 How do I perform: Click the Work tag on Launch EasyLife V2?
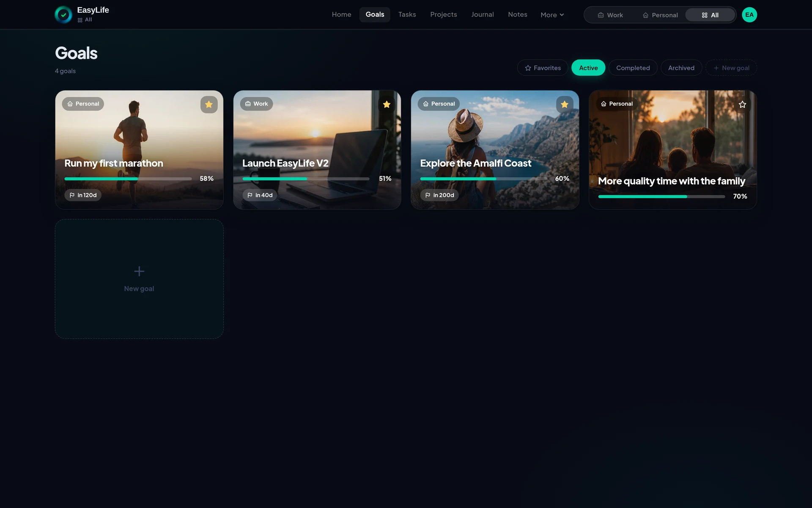[256, 104]
